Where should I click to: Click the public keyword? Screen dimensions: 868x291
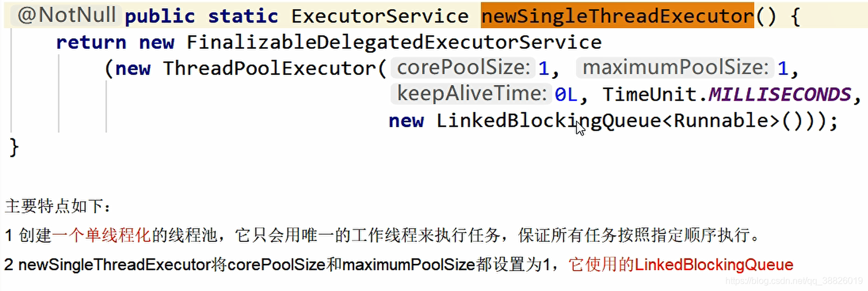point(160,16)
